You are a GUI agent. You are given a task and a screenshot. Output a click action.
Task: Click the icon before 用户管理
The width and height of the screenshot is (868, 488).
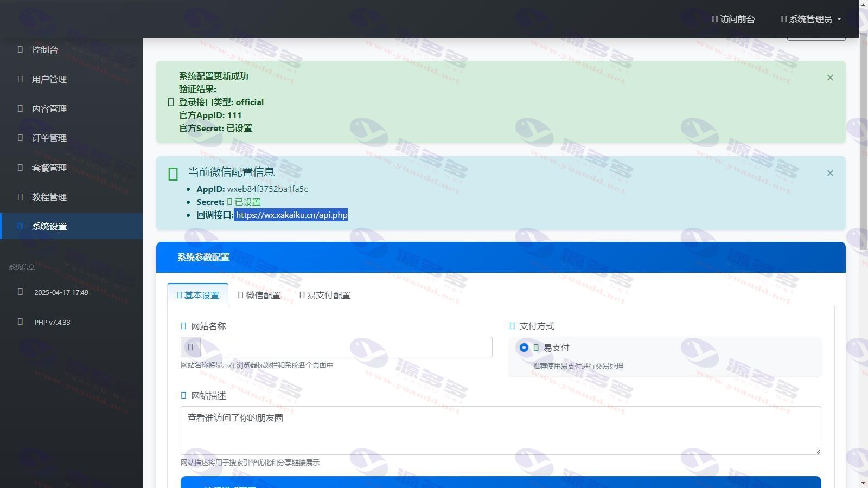pos(20,79)
